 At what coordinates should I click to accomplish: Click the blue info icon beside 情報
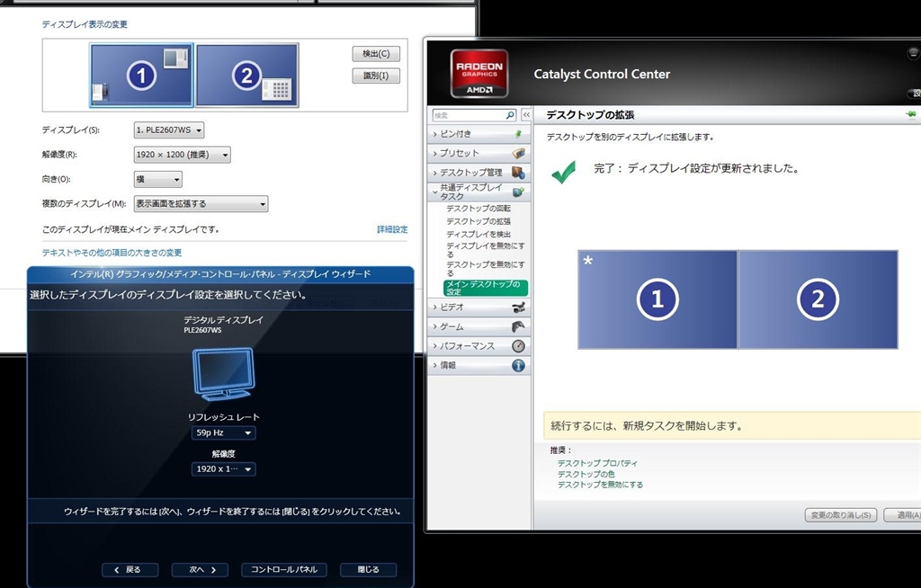518,365
